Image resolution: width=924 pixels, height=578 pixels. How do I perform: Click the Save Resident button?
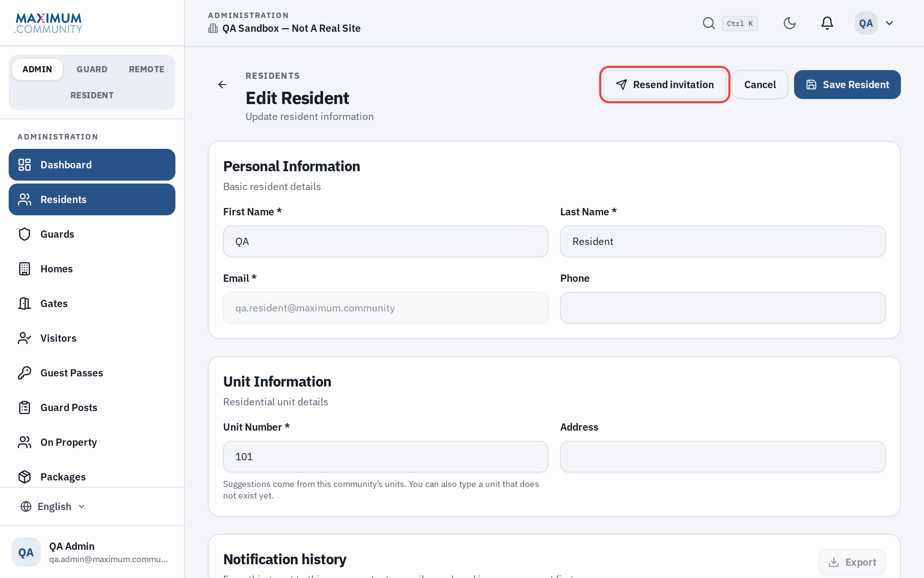(x=847, y=85)
